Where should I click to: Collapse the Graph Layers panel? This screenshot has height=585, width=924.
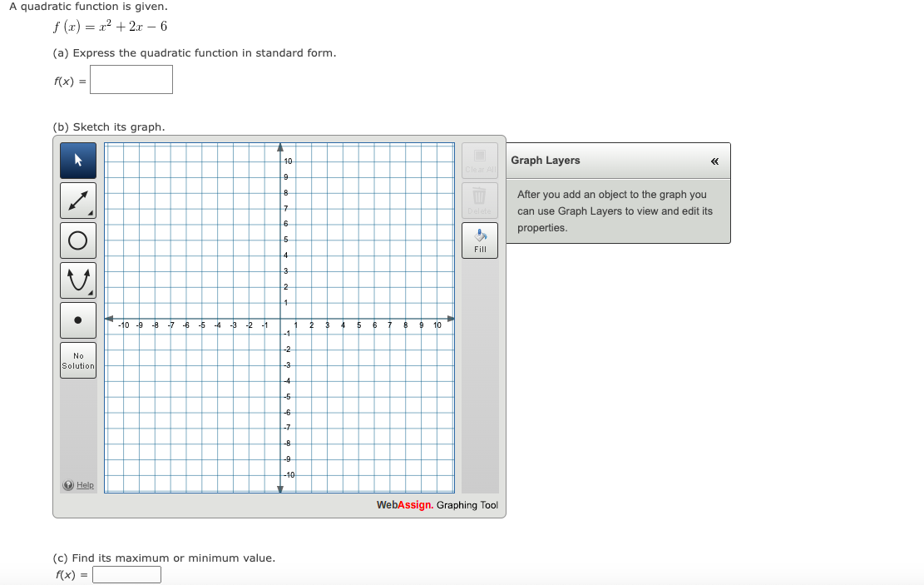click(x=714, y=161)
